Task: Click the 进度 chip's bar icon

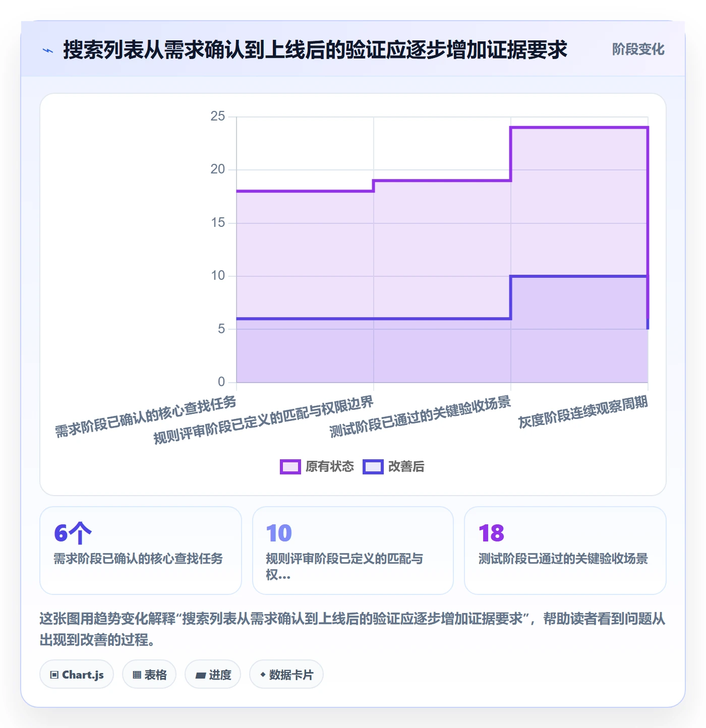Action: 201,676
